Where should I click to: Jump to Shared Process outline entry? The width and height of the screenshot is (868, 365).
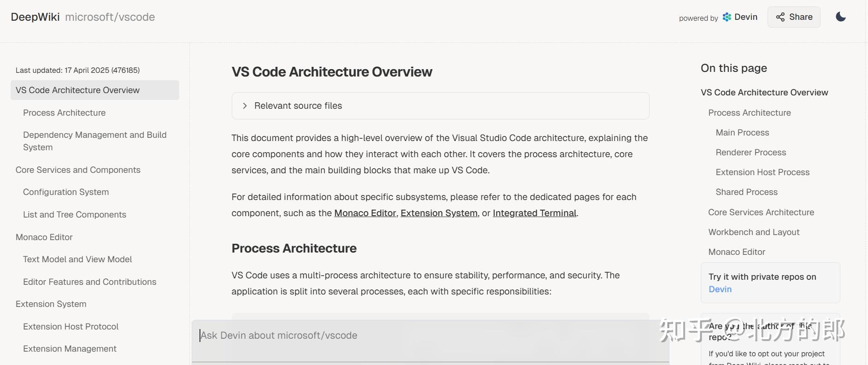746,192
